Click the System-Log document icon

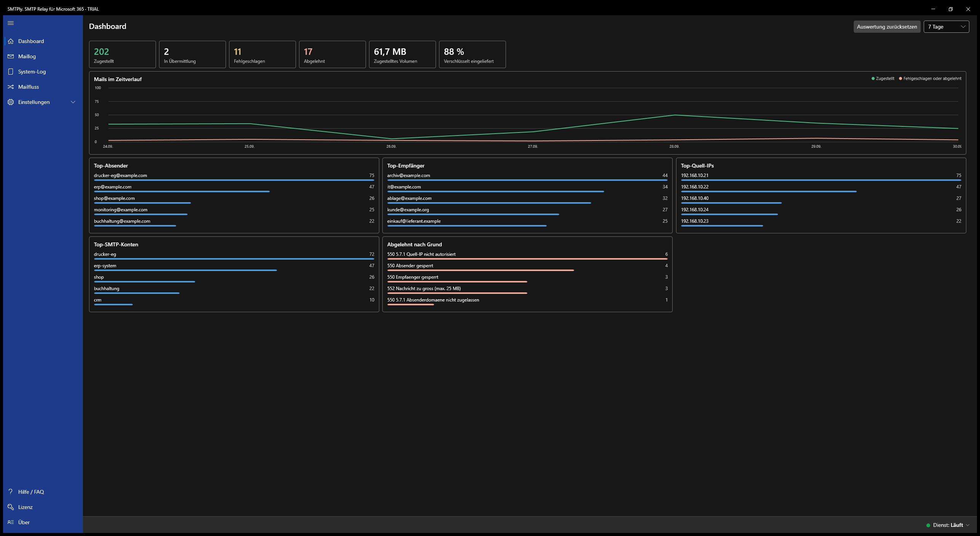click(x=11, y=72)
